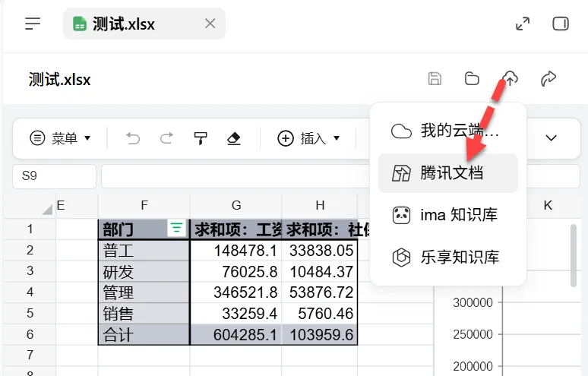
Task: Click the 求和项: 工资 header cell
Action: pos(236,229)
